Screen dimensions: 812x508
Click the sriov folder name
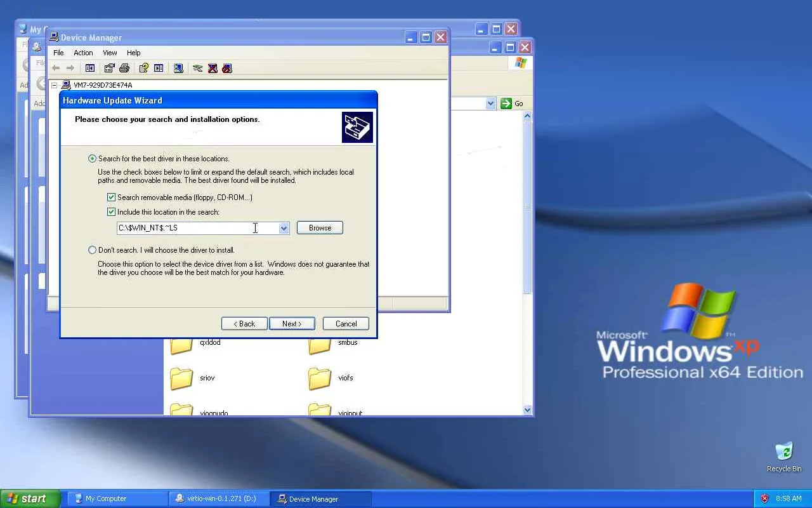pyautogui.click(x=207, y=378)
